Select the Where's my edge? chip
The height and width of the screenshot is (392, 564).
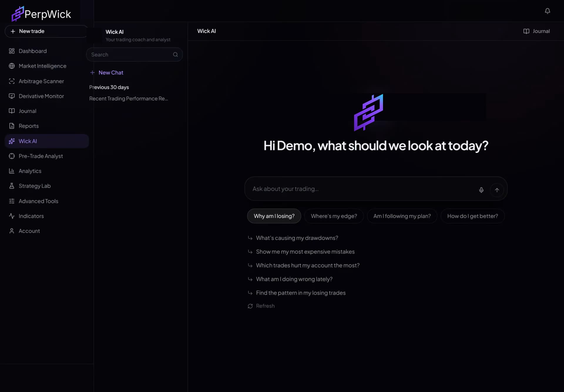334,216
